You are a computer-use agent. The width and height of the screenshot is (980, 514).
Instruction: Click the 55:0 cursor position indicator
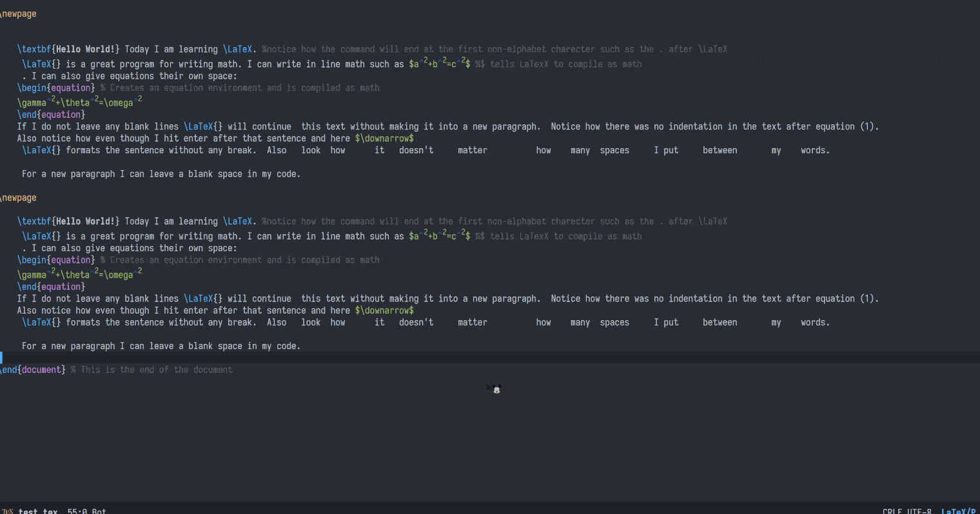coord(77,511)
